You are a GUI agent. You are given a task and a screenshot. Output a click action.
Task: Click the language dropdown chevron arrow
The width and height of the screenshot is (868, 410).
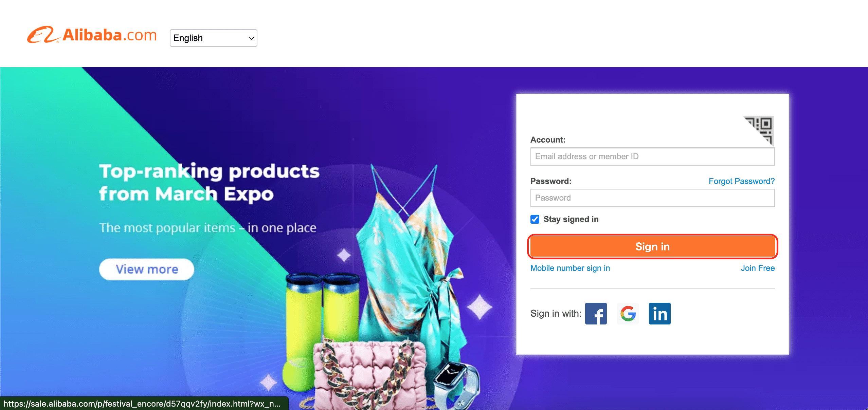point(251,38)
